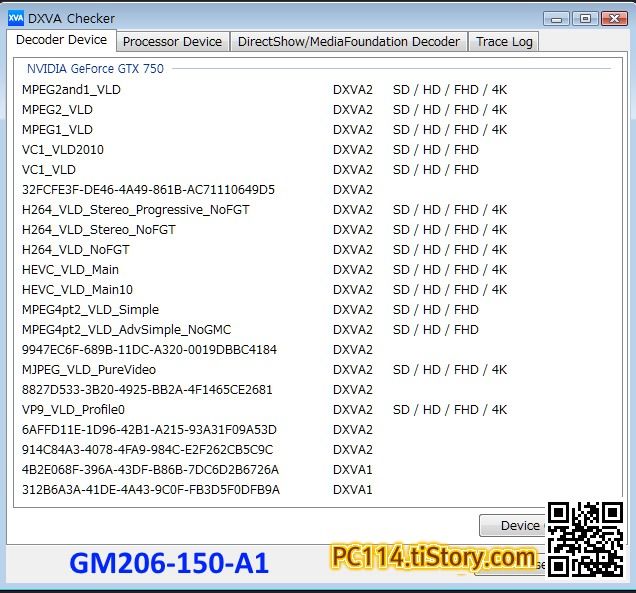Screen dimensions: 636x593
Task: Select MPEG4pt2_VLD_AdvSimple_NoGMC entry
Action: [x=250, y=330]
